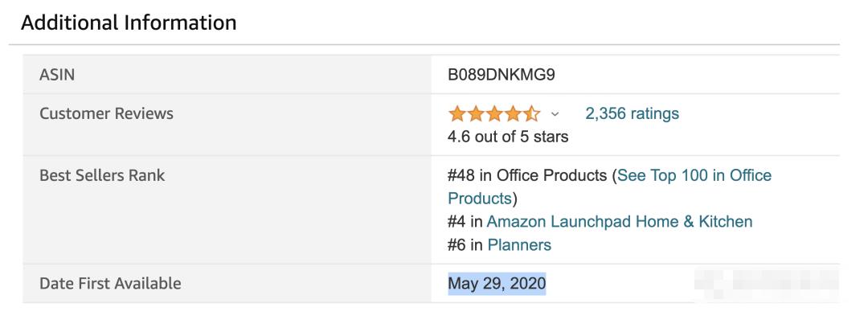Click the #6 in rank text

click(465, 245)
